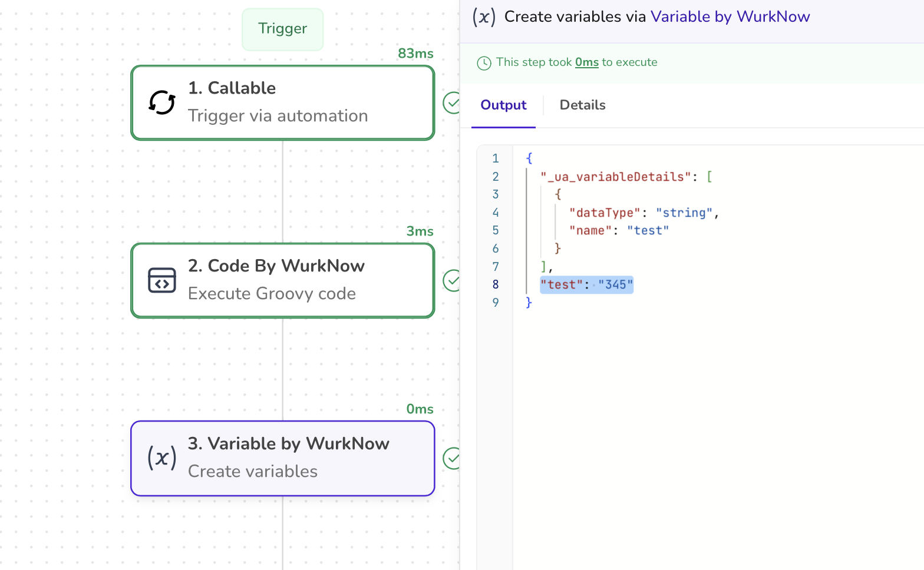Select the 1. Callable step node

click(x=283, y=102)
